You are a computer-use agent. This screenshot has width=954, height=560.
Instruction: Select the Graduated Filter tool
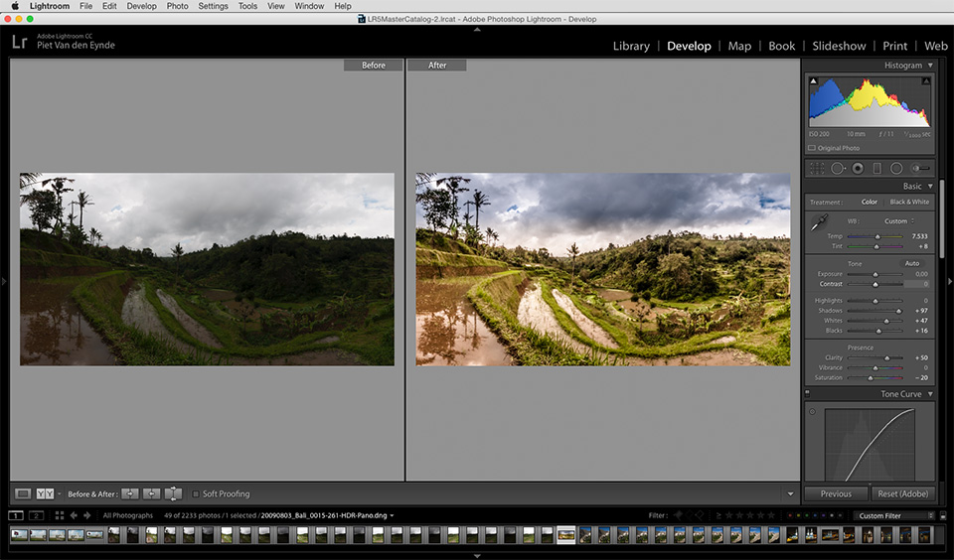876,169
